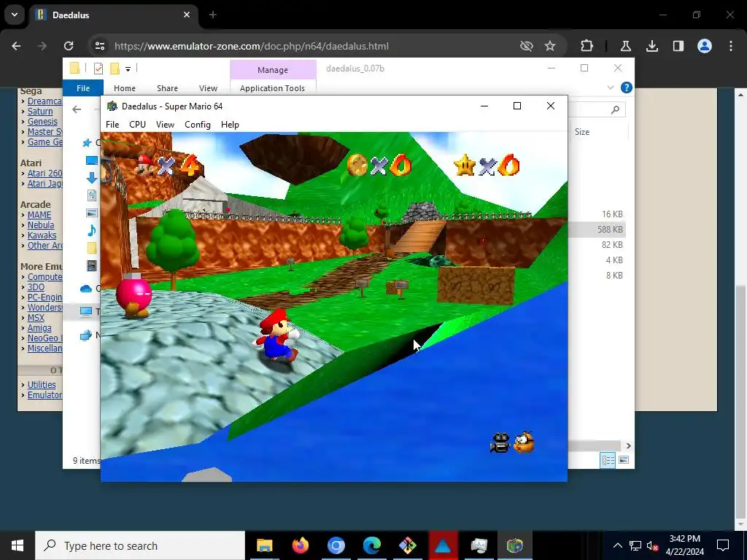Viewport: 747px width, 560px height.
Task: Open new Chrome tab with plus
Action: pos(212,15)
